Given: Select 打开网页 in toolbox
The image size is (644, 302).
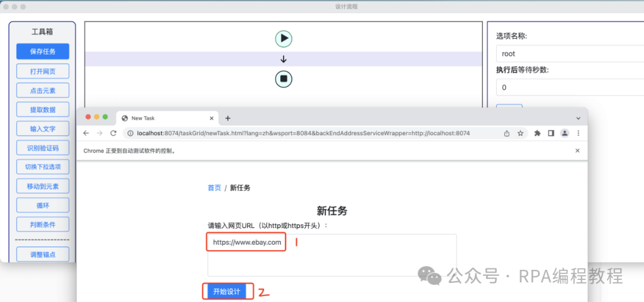Looking at the screenshot, I should pos(43,71).
